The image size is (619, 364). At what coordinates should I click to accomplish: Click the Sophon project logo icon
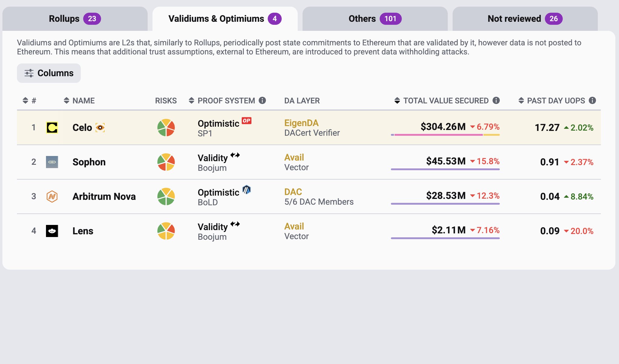(x=52, y=162)
